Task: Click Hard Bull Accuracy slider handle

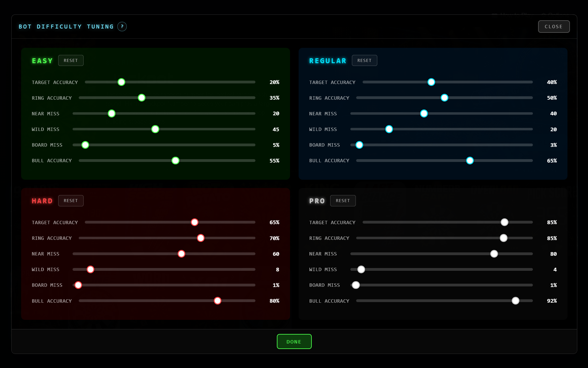Action: [x=217, y=301]
